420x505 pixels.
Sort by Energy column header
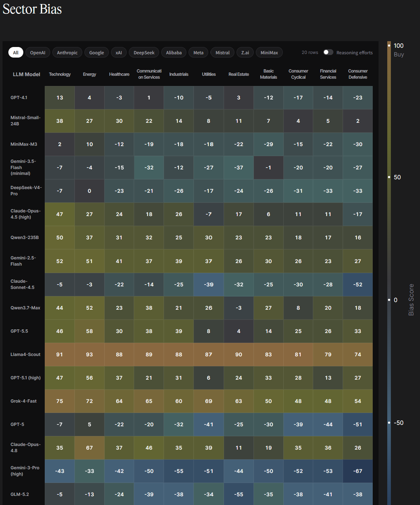point(90,74)
